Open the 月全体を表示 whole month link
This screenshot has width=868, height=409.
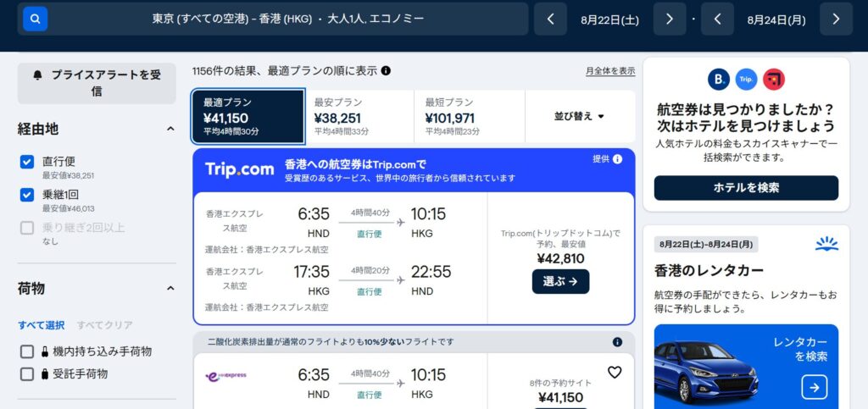pyautogui.click(x=609, y=71)
